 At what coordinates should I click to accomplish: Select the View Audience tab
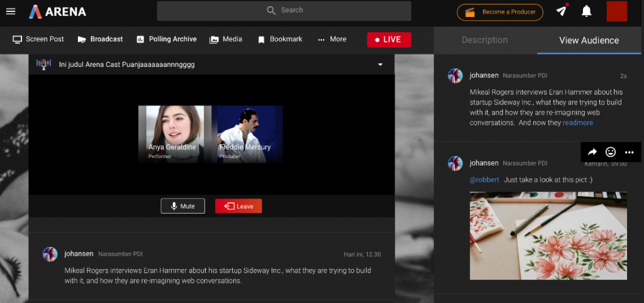pyautogui.click(x=589, y=40)
